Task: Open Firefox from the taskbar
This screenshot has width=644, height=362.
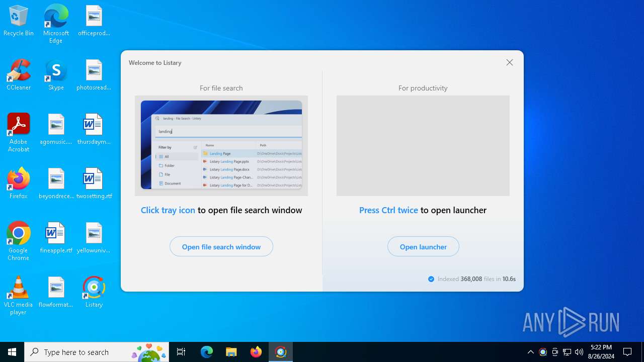Action: tap(256, 352)
